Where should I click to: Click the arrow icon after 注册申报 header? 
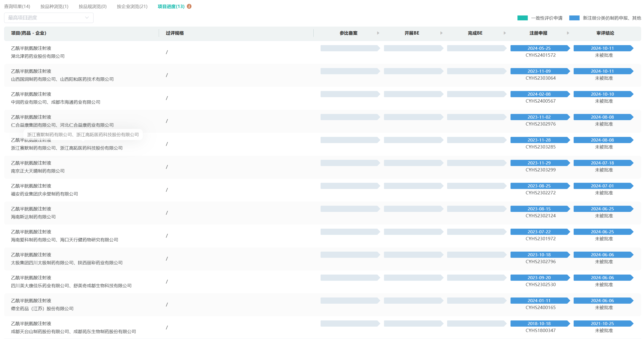[568, 33]
